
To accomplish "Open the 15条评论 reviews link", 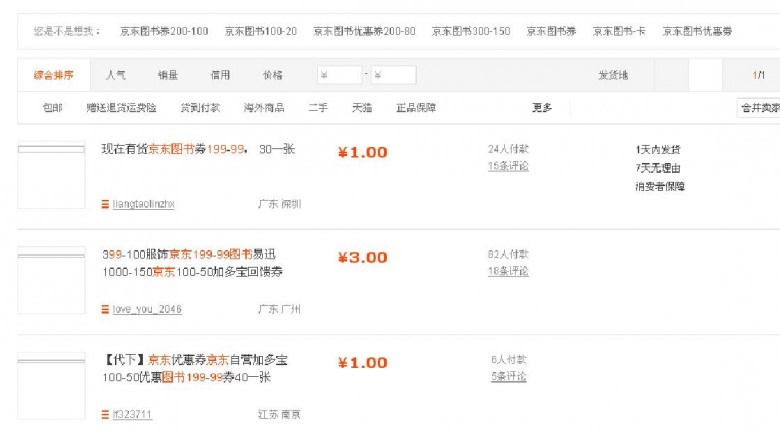I will (508, 166).
